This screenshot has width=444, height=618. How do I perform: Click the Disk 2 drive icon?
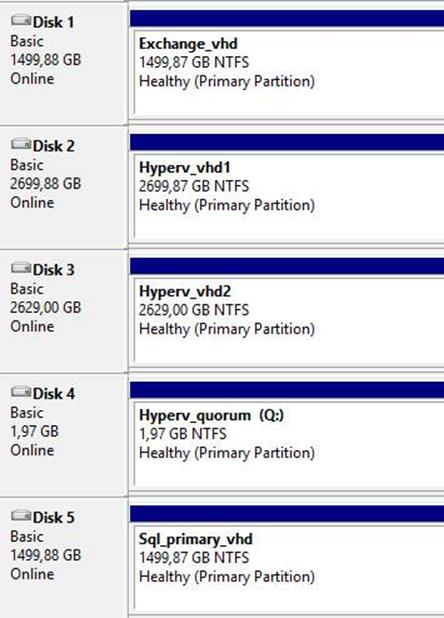coord(20,144)
